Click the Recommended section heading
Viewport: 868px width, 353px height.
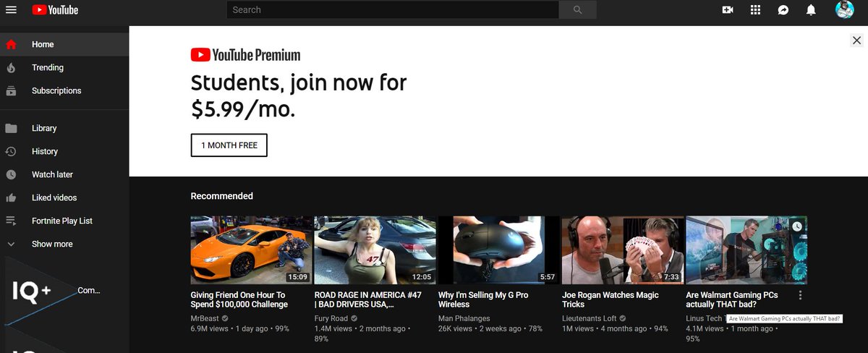(x=222, y=196)
